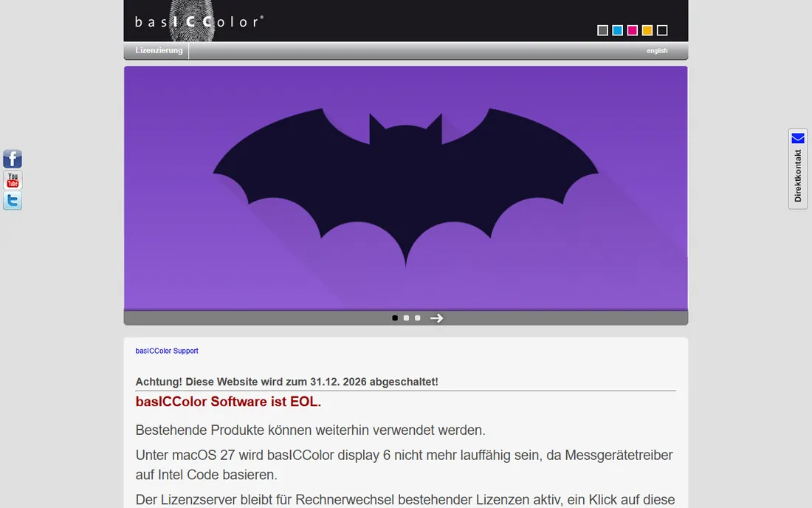Click the magenta color square in header
Viewport: 812px width, 508px height.
click(633, 30)
